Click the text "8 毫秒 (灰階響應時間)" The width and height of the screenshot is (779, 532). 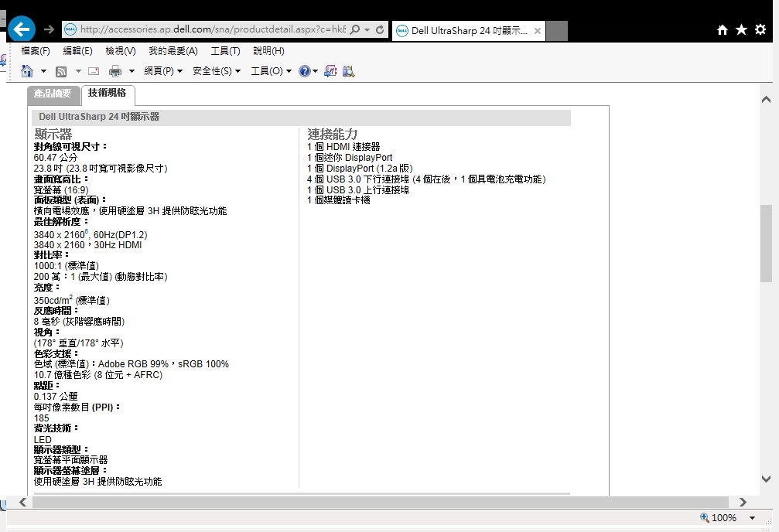pyautogui.click(x=79, y=322)
